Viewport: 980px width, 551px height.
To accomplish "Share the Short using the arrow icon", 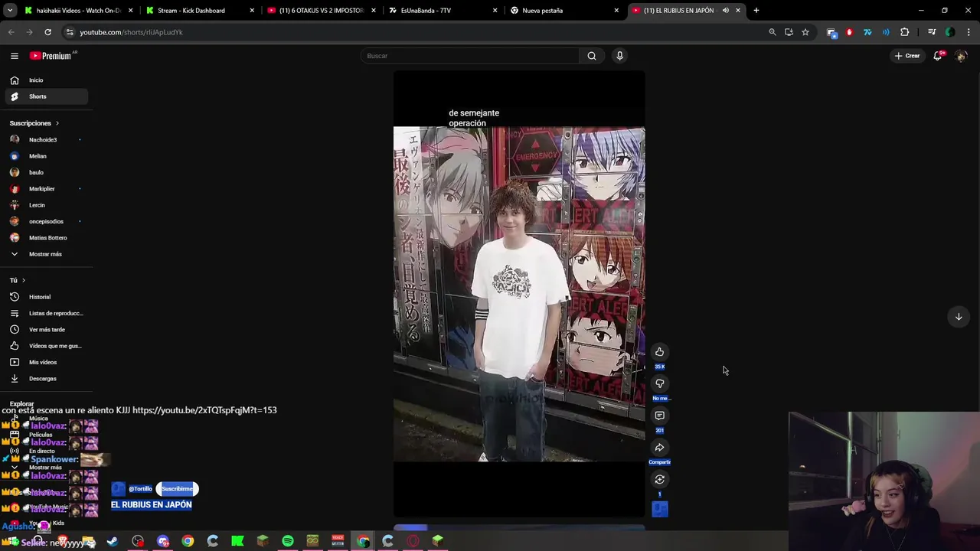I will tap(659, 448).
